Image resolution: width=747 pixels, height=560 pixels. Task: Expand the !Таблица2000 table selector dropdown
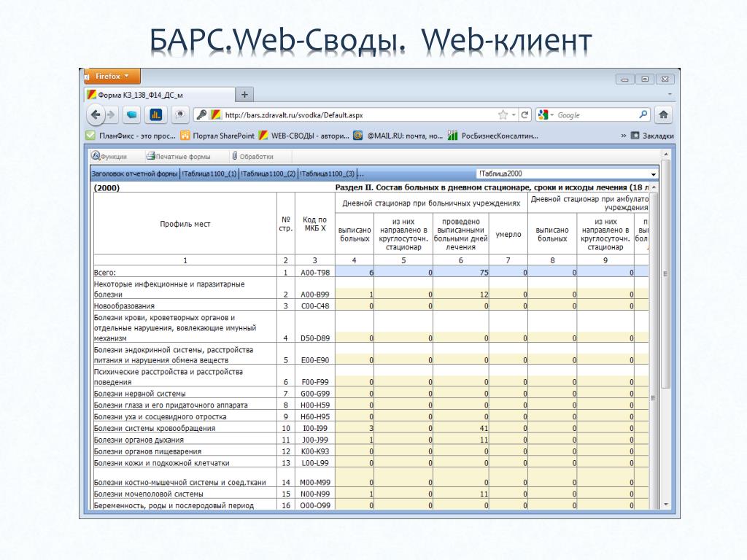653,174
